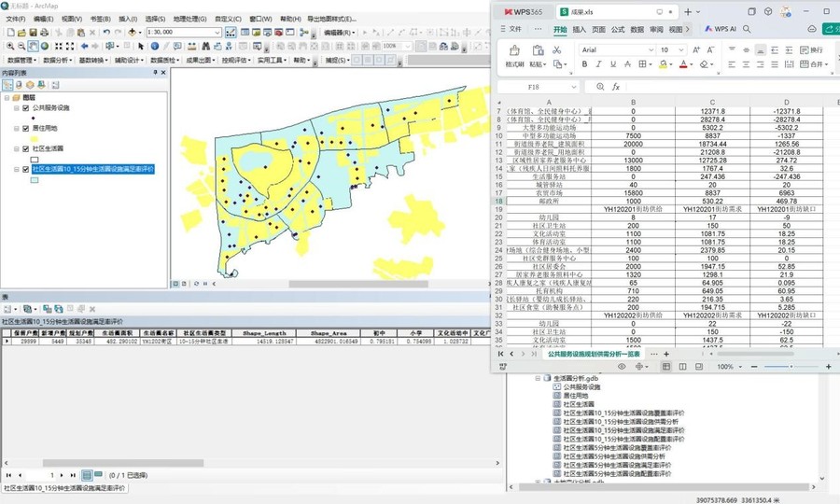Uncheck the 居住用地 layer

(26, 128)
